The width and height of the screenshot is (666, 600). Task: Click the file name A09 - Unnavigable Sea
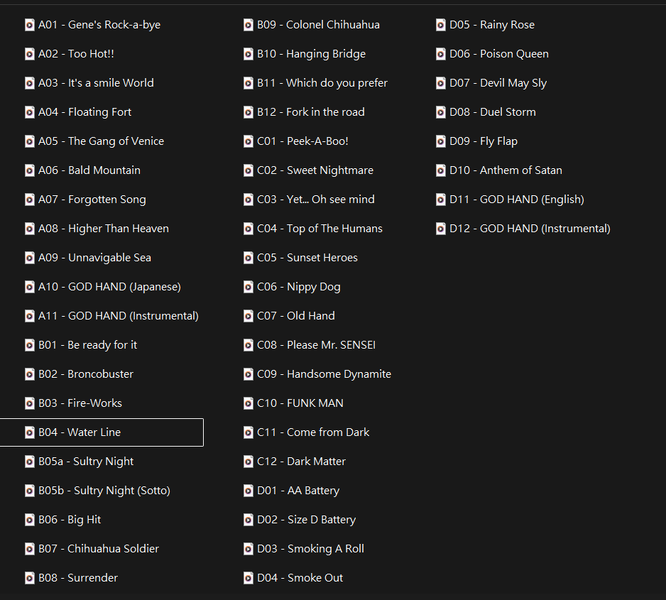point(95,258)
